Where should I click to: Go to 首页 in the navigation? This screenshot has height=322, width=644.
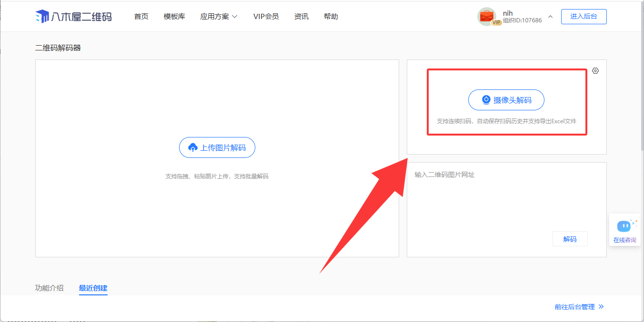pyautogui.click(x=141, y=17)
